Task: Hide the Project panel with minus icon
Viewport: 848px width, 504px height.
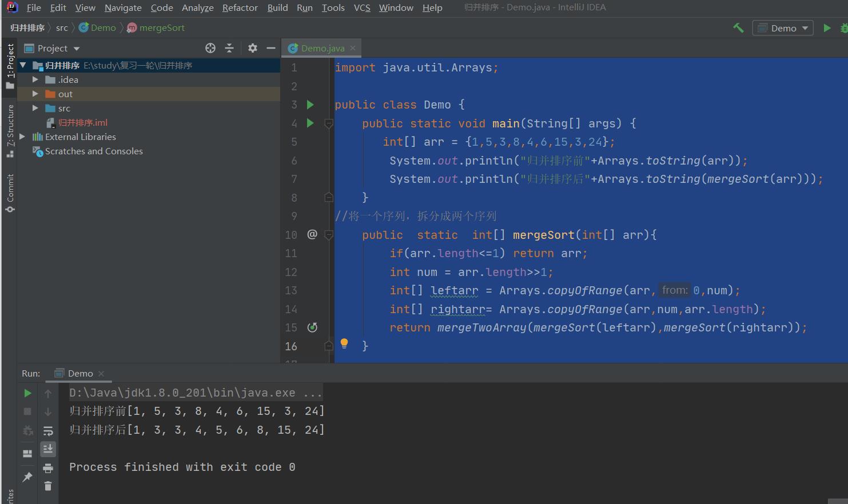Action: (271, 48)
